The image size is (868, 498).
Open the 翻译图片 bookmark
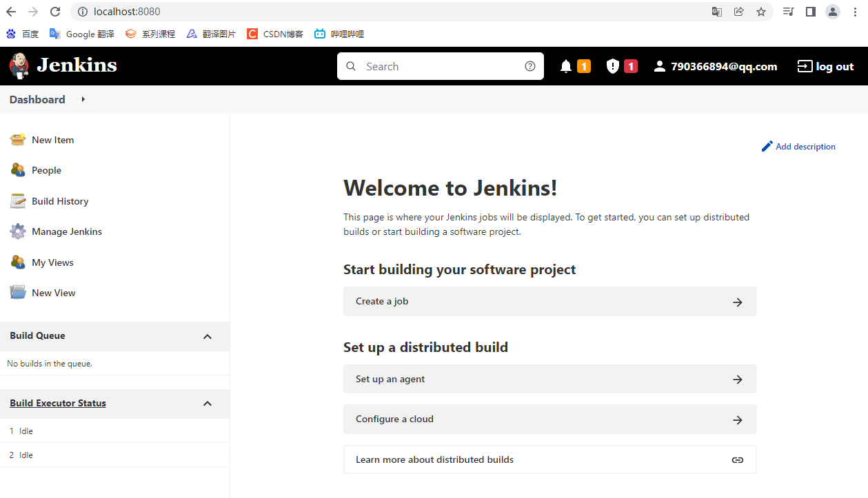(211, 34)
